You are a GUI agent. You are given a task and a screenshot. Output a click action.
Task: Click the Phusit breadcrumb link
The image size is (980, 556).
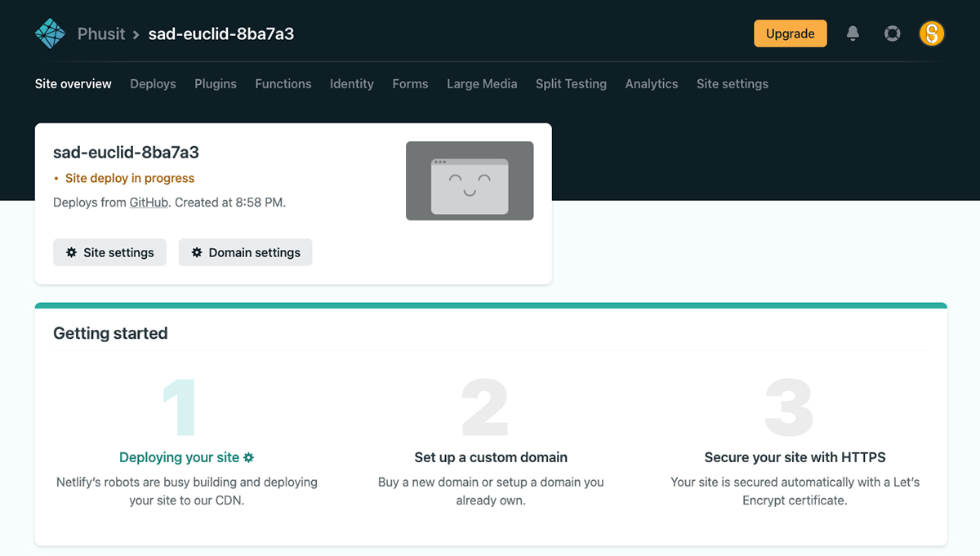(101, 33)
